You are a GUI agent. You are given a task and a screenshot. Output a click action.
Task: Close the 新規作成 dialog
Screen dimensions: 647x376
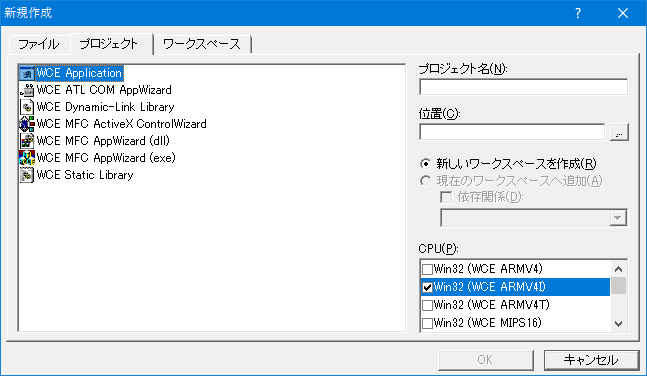point(623,13)
